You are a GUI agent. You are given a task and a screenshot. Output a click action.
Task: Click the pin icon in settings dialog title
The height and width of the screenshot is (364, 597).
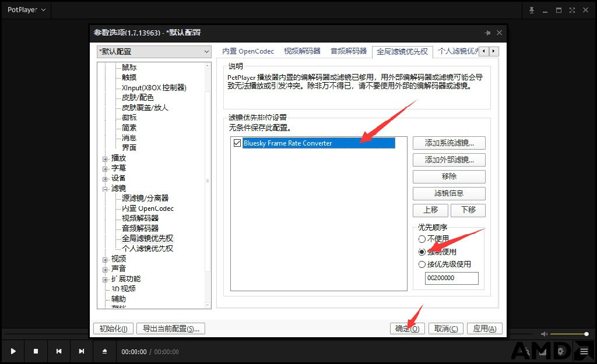(x=487, y=33)
